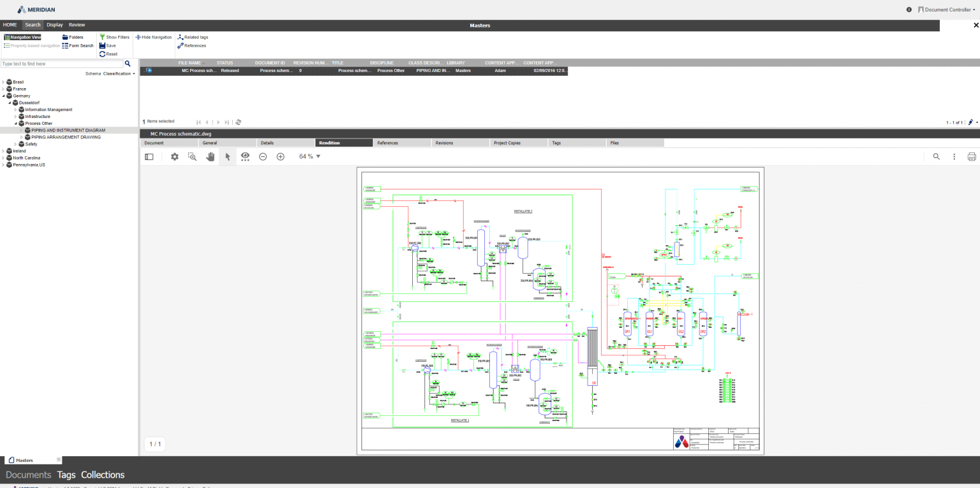Click the quick search text field

[x=61, y=63]
